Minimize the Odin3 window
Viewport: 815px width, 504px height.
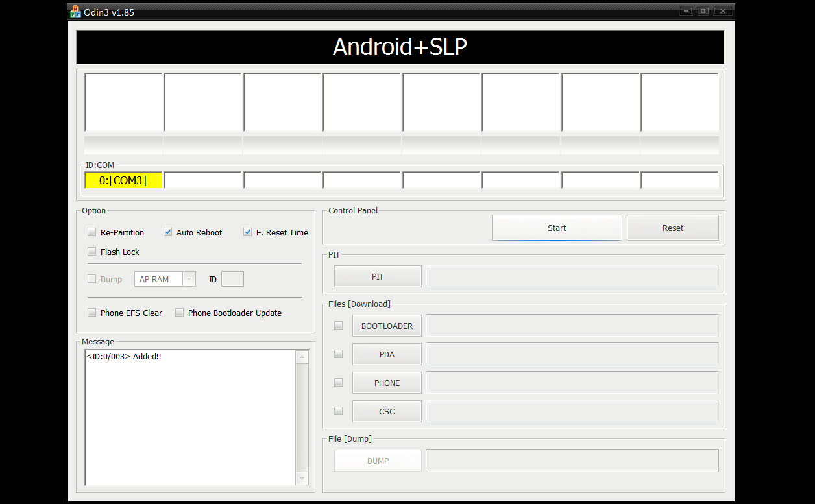click(x=687, y=11)
